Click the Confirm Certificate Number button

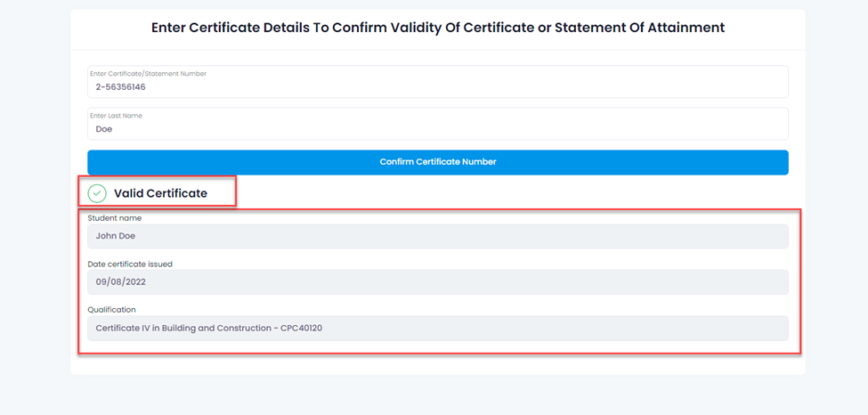438,162
